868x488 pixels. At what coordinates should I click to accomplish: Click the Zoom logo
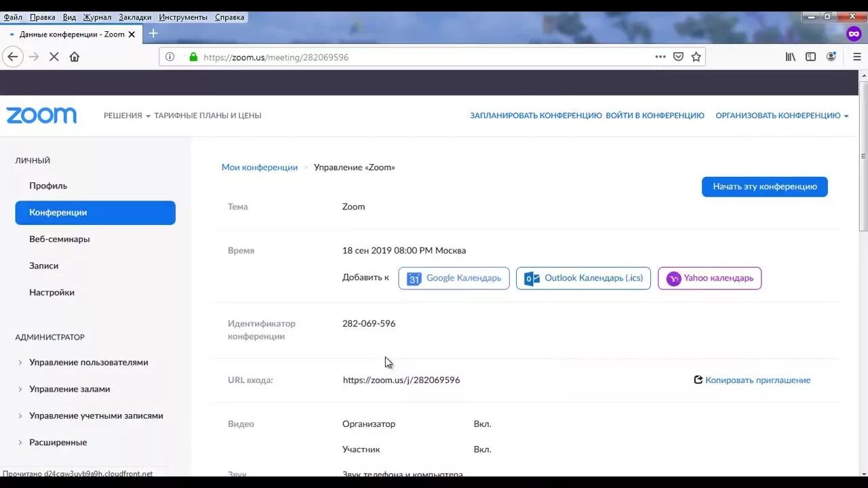tap(41, 115)
